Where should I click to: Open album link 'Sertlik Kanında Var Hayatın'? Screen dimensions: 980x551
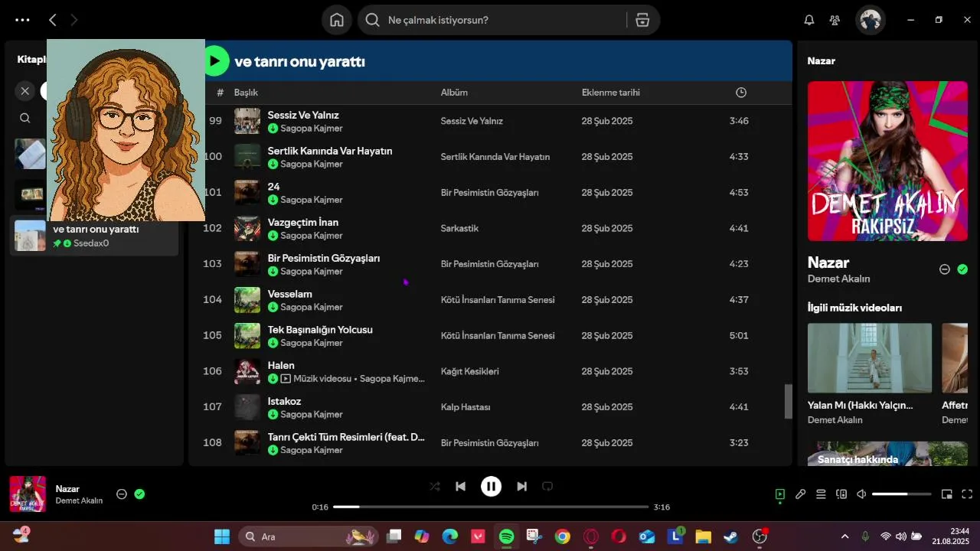pos(495,157)
